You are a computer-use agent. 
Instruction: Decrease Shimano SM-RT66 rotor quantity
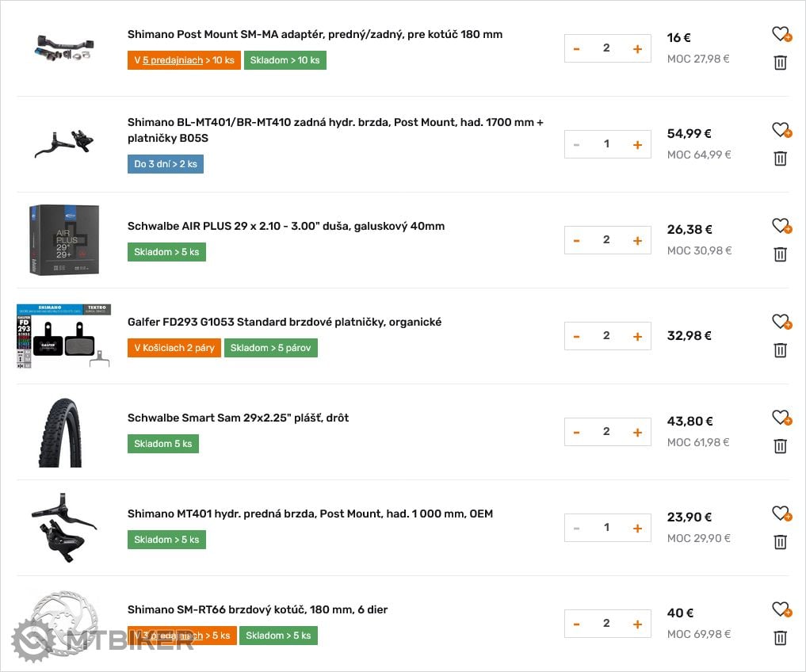577,624
